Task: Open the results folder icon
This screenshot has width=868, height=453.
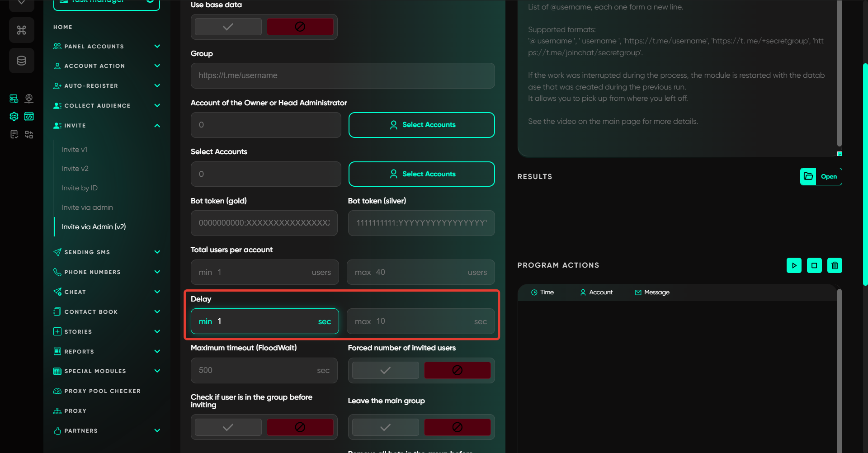Action: (x=808, y=176)
